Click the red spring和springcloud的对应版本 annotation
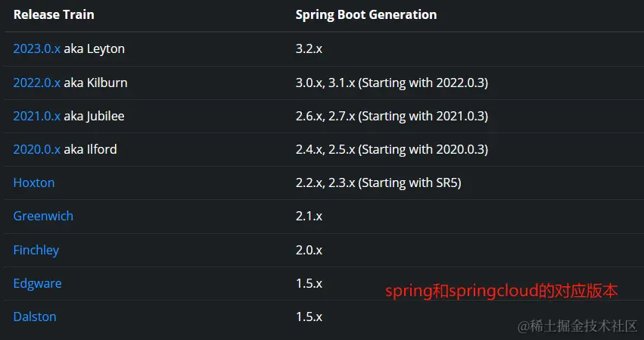Screen dimensions: 644x340 502,290
